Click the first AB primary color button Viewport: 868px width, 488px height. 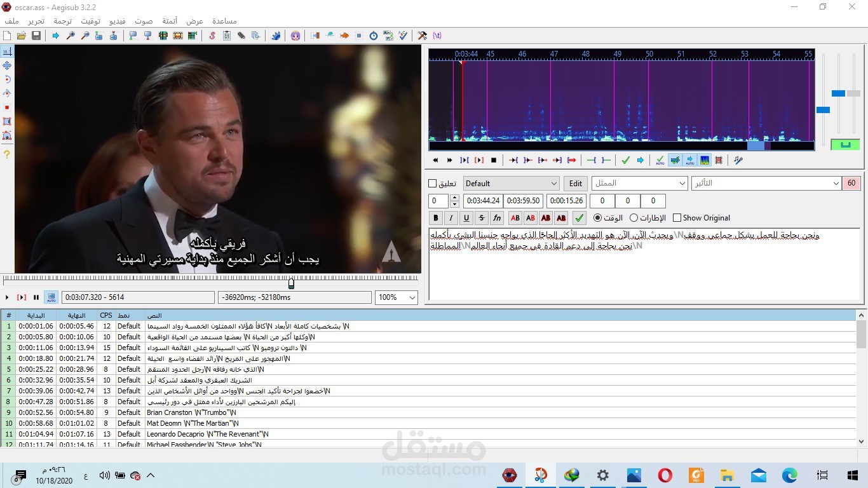point(515,218)
